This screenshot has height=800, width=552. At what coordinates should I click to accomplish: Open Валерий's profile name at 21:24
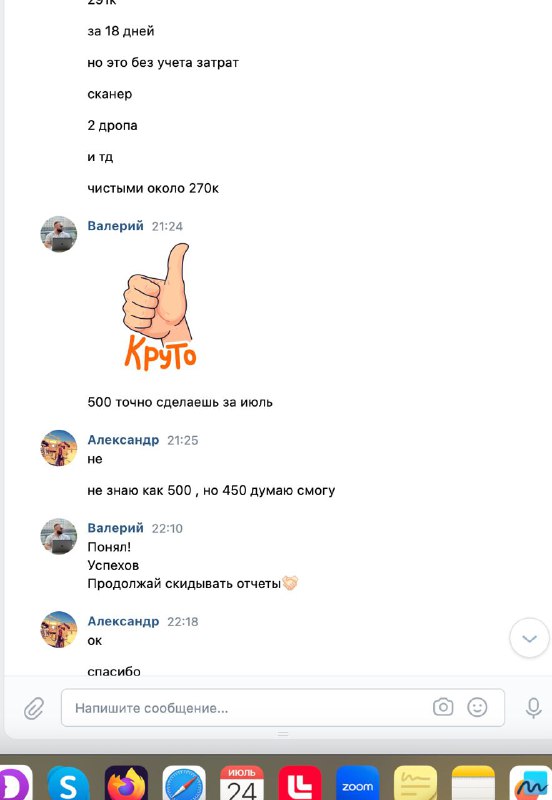pos(115,226)
